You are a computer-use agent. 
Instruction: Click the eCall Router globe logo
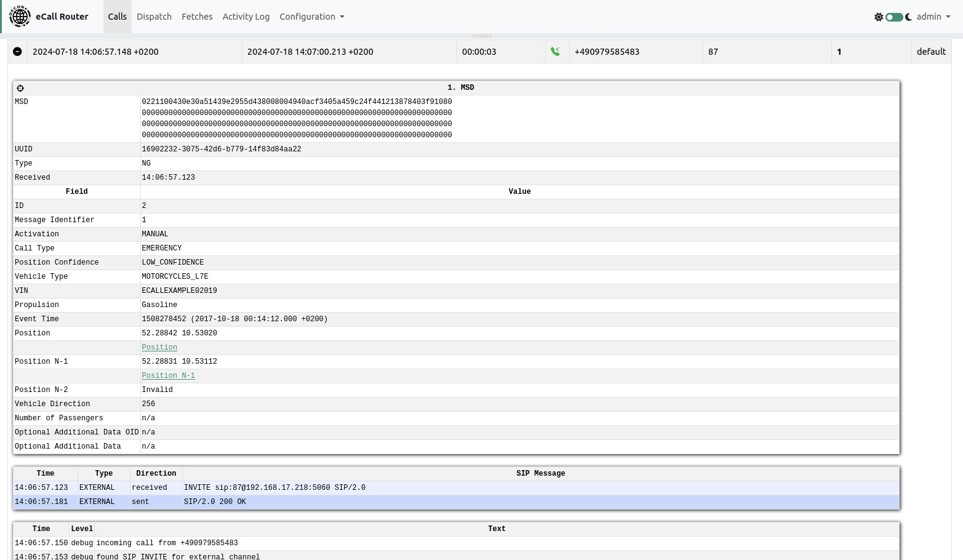pos(20,17)
